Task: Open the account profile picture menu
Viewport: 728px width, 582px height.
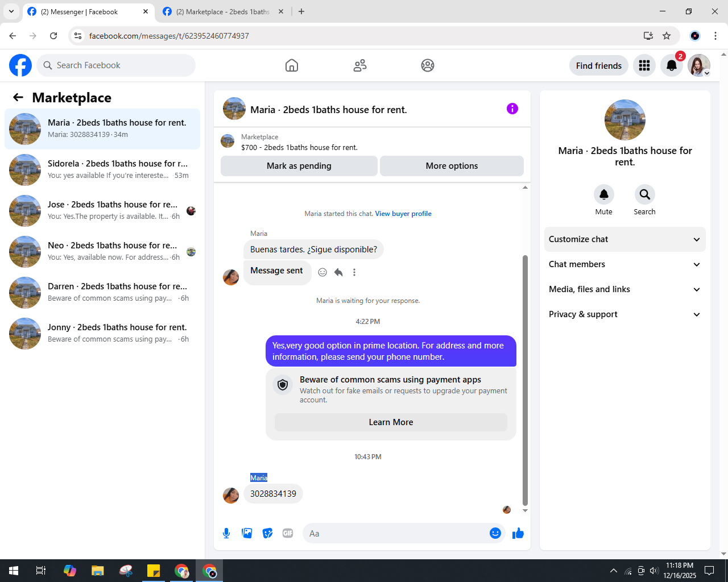Action: (699, 65)
